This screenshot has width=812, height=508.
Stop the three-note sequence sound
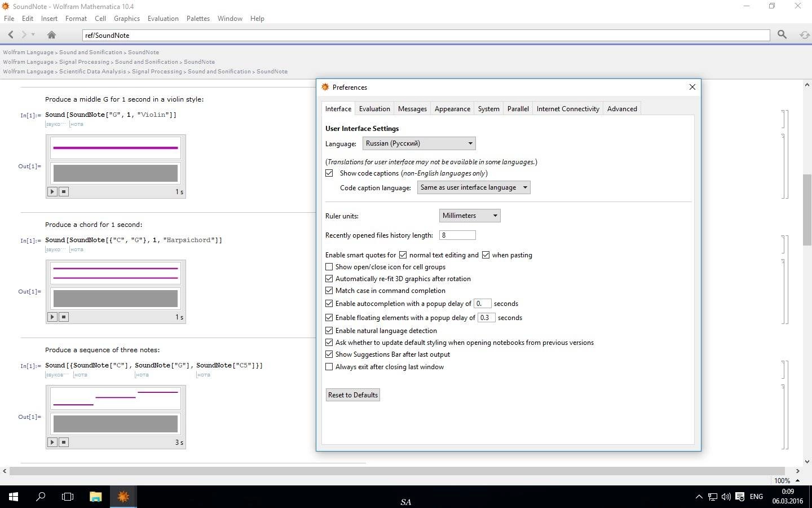[x=64, y=442]
